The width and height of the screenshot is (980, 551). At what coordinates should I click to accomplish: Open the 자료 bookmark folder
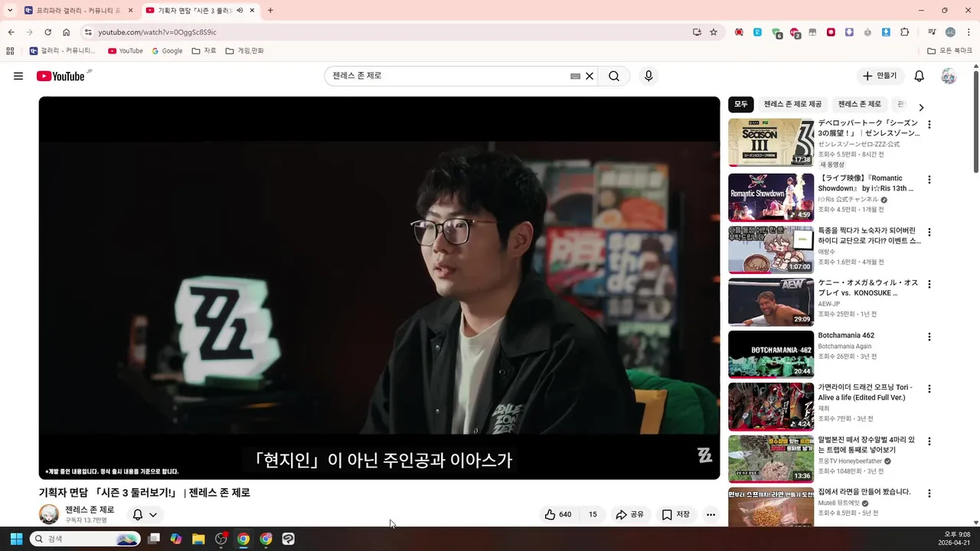point(204,51)
